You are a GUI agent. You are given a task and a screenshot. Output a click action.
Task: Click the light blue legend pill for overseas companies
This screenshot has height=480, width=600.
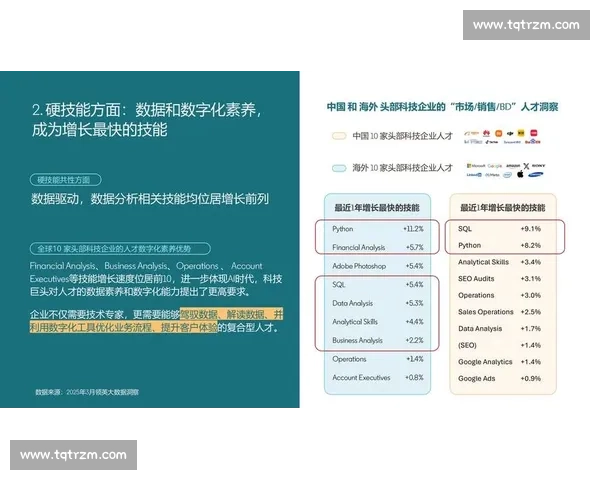[x=339, y=168]
